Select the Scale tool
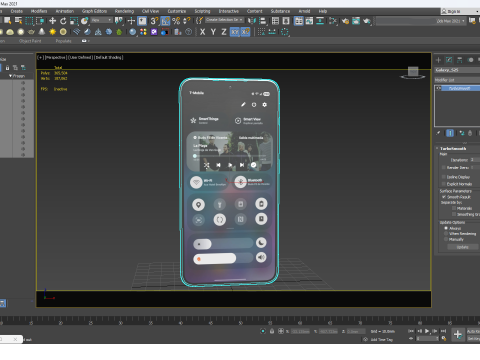 (x=74, y=21)
